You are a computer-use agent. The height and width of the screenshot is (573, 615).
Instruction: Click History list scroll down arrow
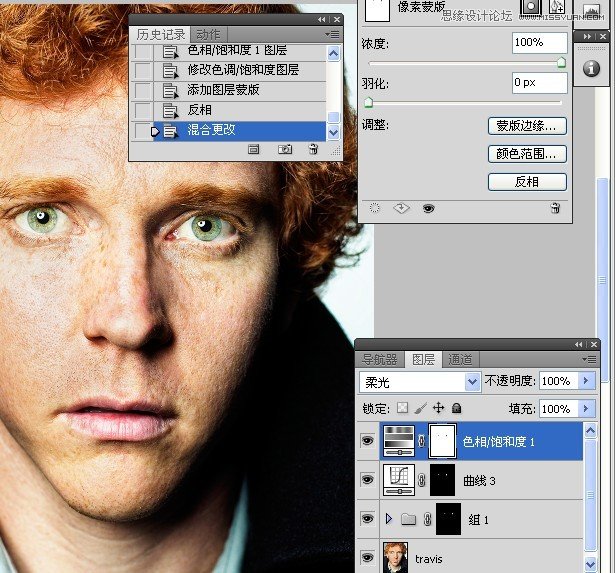tap(333, 132)
